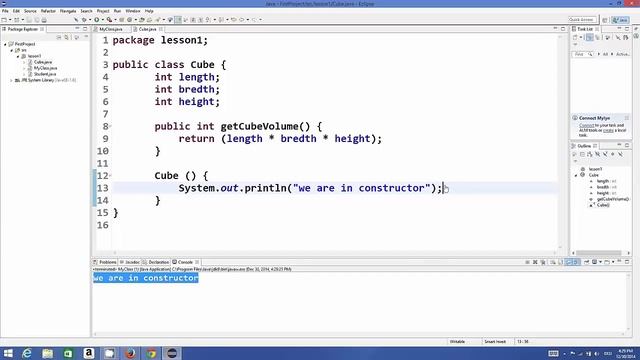Click the Outline horizontal scrollbar
This screenshot has width=640, height=360.
598,253
